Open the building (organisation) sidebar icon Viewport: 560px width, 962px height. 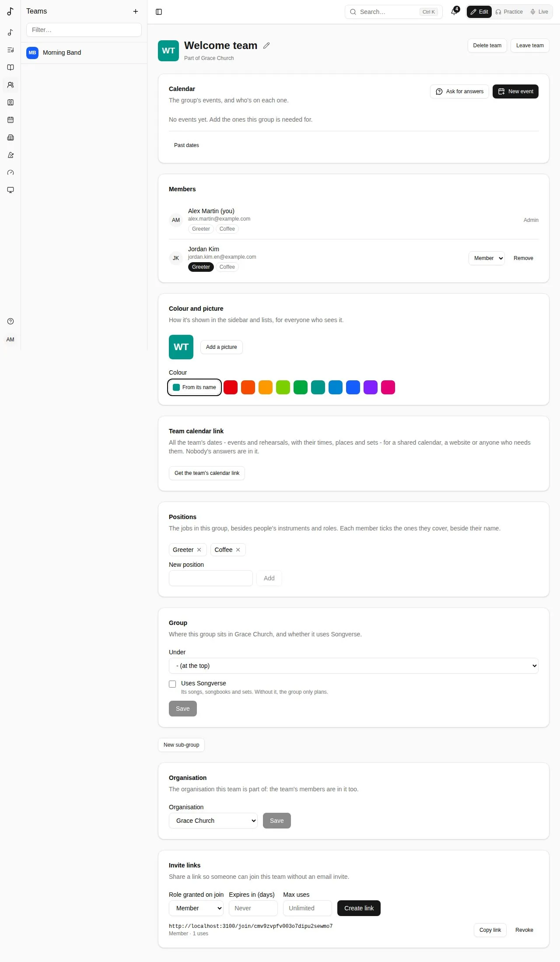point(10,137)
